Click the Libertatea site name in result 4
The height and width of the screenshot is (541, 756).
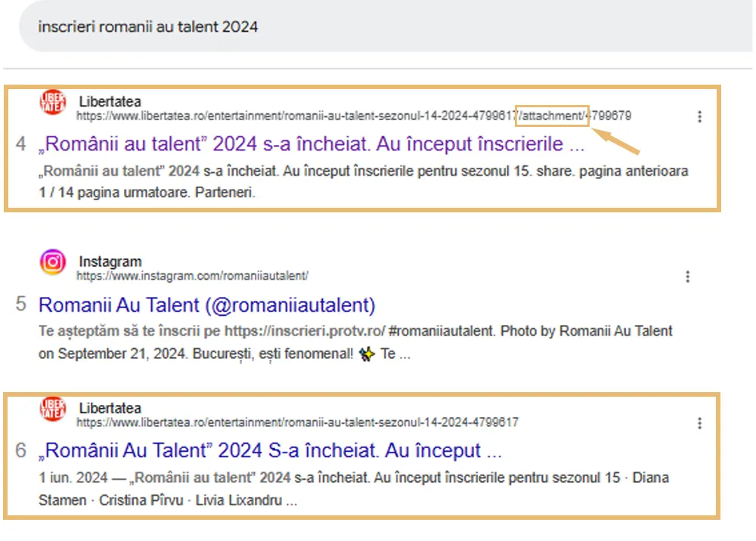110,101
